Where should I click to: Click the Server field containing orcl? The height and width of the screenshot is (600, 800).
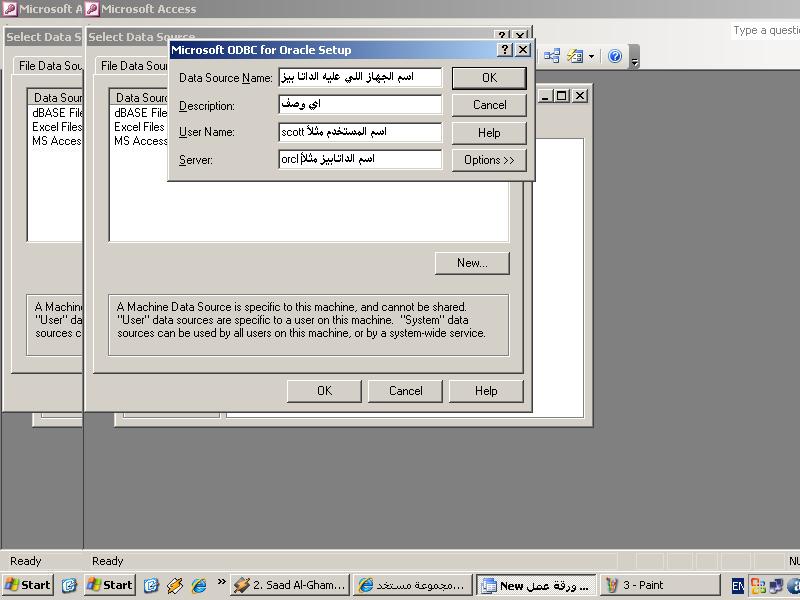[x=360, y=159]
